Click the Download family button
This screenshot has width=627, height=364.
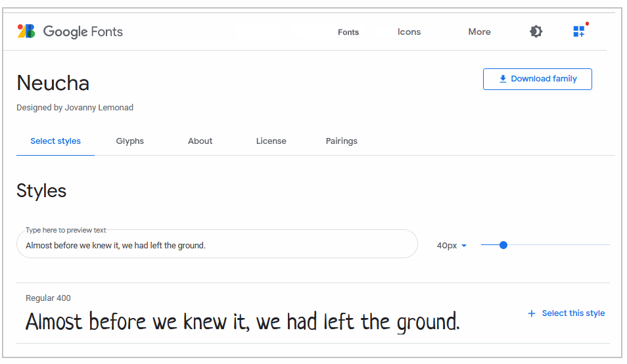(x=537, y=79)
